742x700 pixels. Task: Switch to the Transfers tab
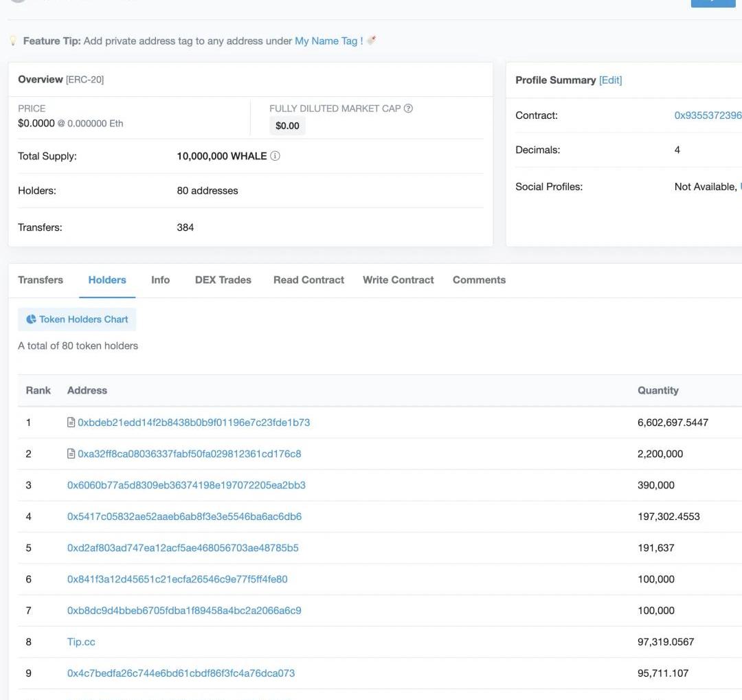41,280
